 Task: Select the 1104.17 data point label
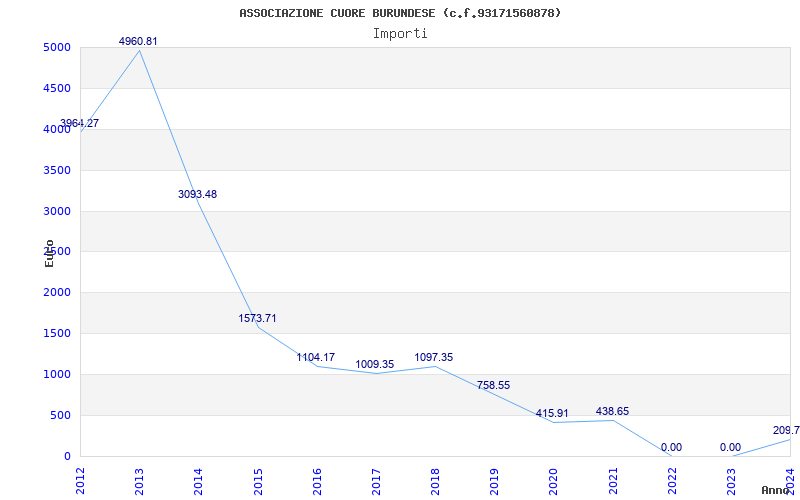(x=316, y=357)
